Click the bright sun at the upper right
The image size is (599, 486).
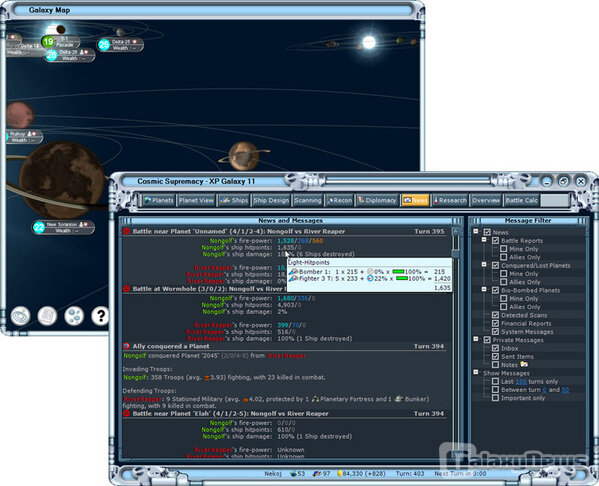point(369,42)
